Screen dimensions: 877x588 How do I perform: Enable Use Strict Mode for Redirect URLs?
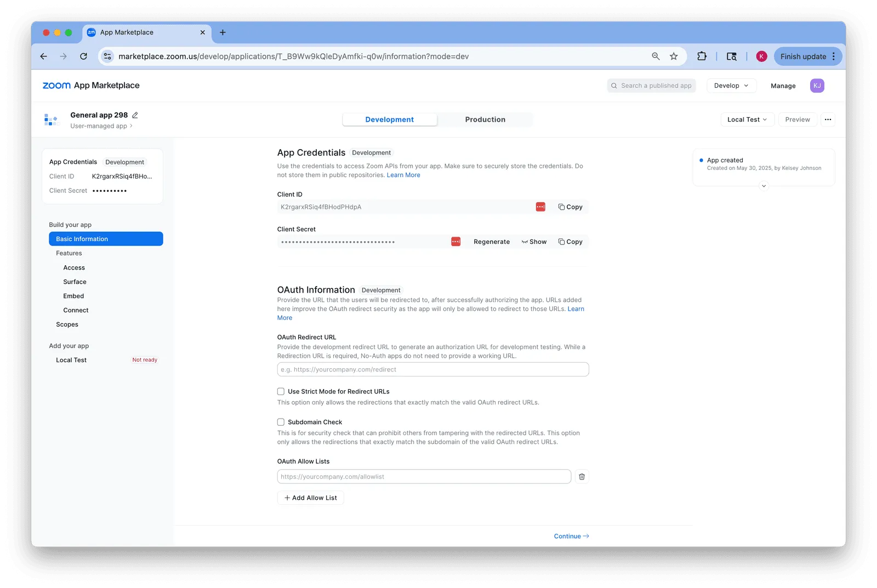281,391
